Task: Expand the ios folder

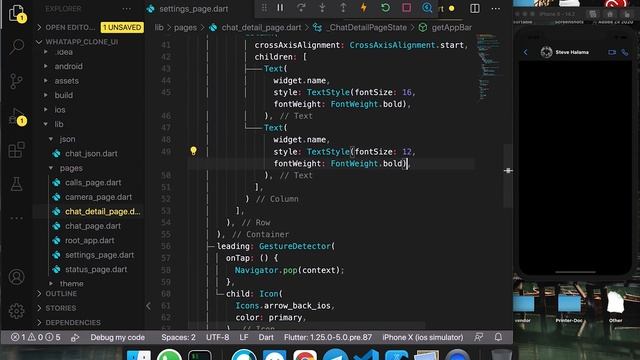Action: pos(60,110)
